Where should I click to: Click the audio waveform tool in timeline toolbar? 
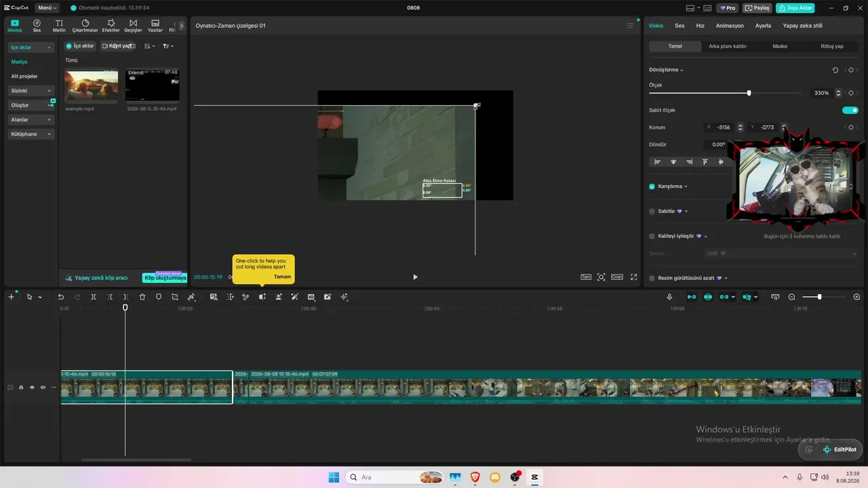pos(344,297)
